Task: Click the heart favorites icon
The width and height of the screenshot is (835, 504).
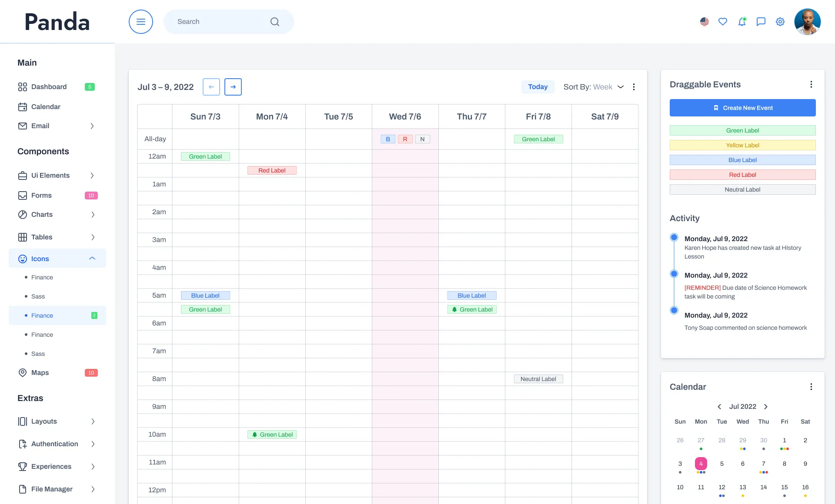Action: coord(723,22)
